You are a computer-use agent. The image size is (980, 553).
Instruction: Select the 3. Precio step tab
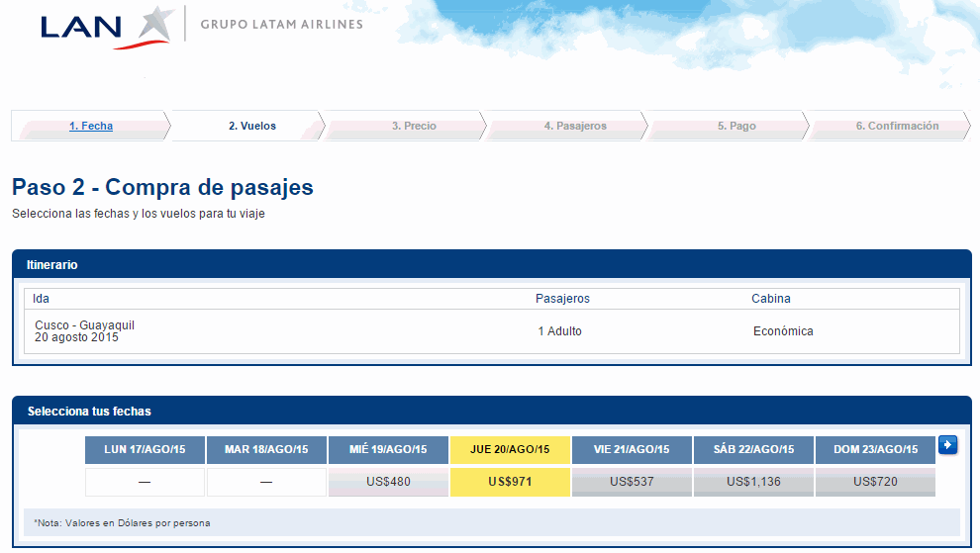pos(414,127)
